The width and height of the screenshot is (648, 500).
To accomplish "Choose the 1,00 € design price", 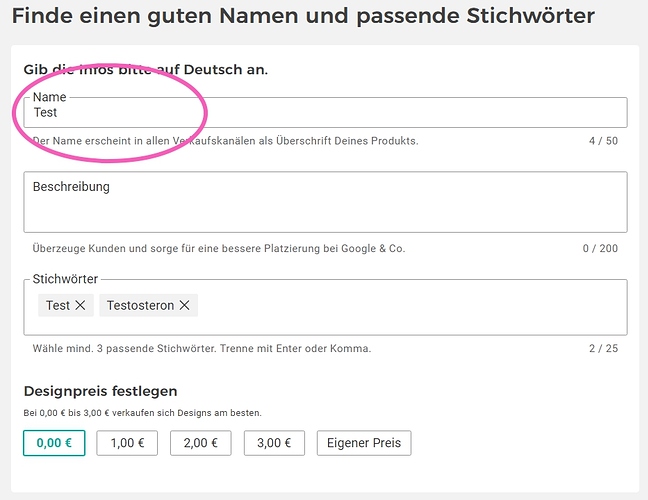I will click(127, 443).
